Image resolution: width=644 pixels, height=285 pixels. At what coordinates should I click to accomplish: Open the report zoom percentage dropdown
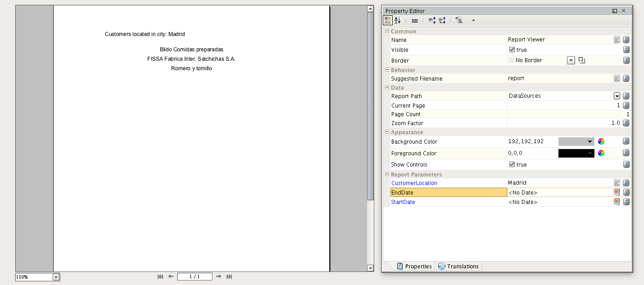(56, 276)
